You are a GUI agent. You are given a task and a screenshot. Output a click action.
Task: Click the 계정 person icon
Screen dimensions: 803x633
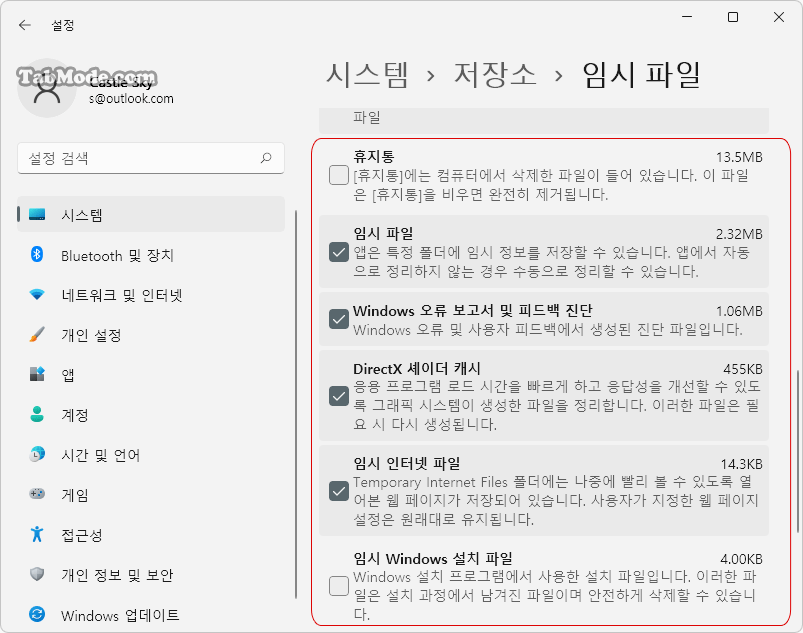(37, 414)
